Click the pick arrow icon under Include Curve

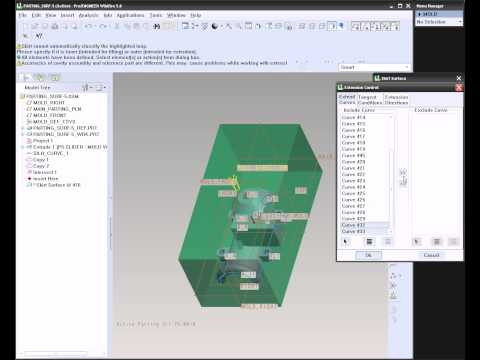click(x=346, y=241)
